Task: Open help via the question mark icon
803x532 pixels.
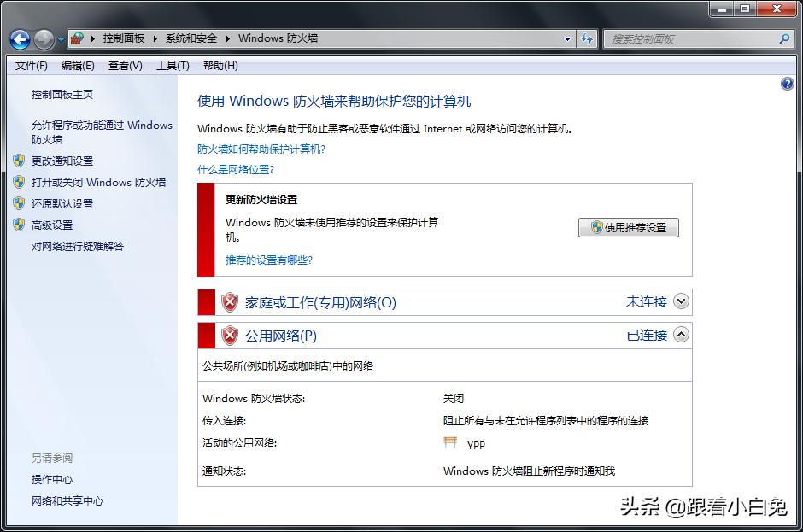Action: [787, 83]
